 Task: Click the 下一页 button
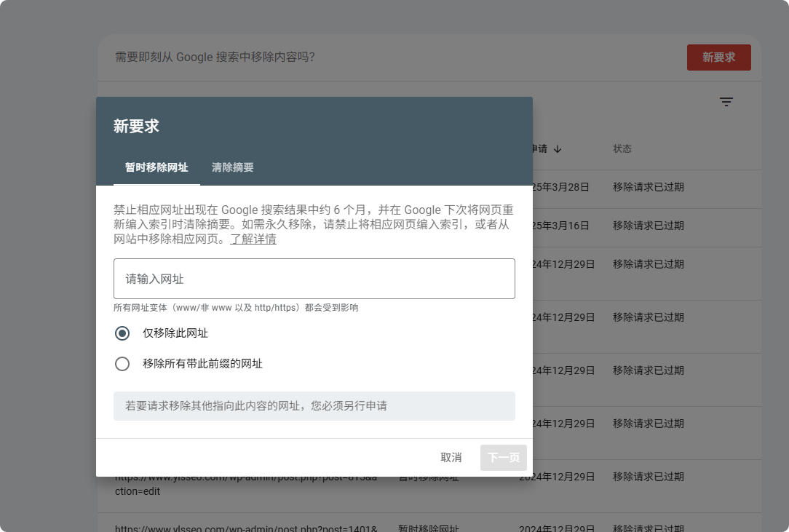pos(503,458)
